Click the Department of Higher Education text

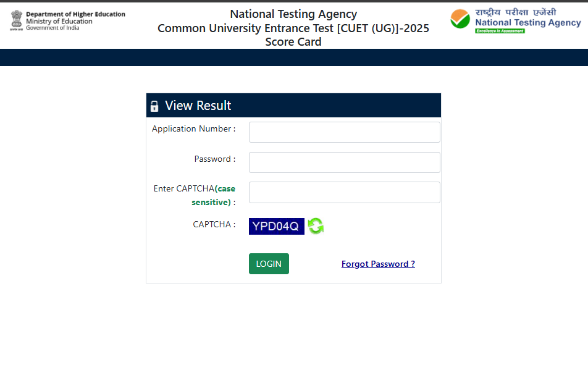[x=75, y=14]
